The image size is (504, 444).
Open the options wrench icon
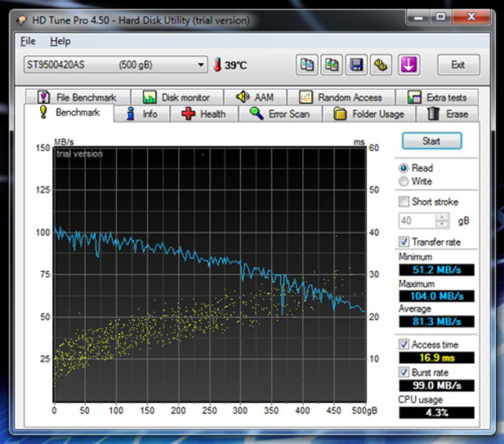pos(382,65)
